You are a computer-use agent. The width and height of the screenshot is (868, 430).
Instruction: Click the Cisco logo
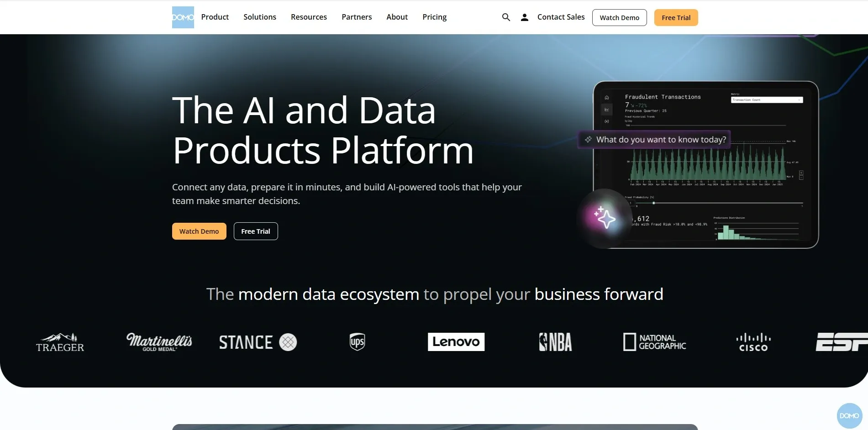[753, 342]
